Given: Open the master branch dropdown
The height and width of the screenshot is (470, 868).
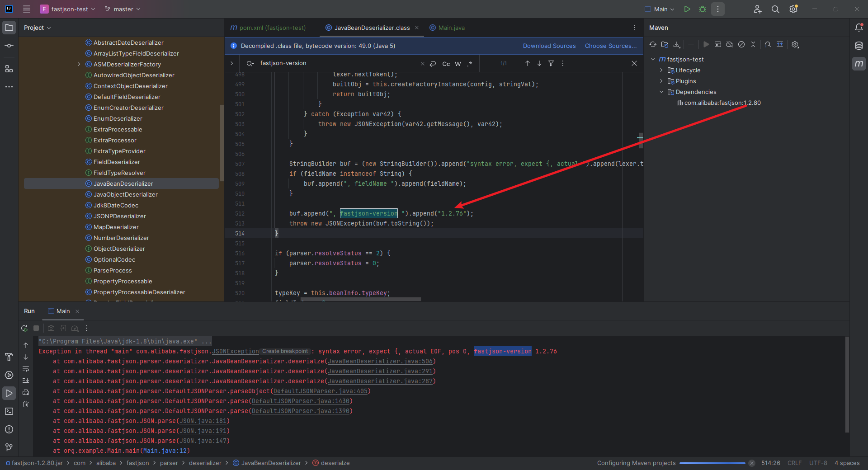Looking at the screenshot, I should (123, 9).
